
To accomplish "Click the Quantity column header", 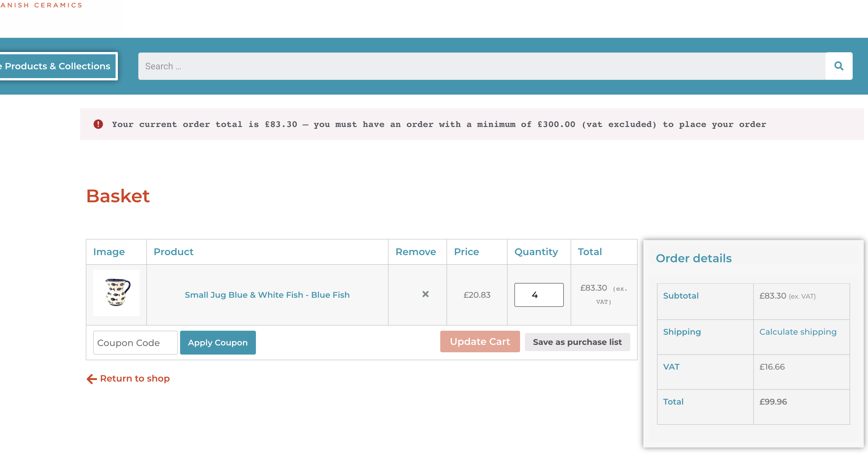I will tap(536, 252).
